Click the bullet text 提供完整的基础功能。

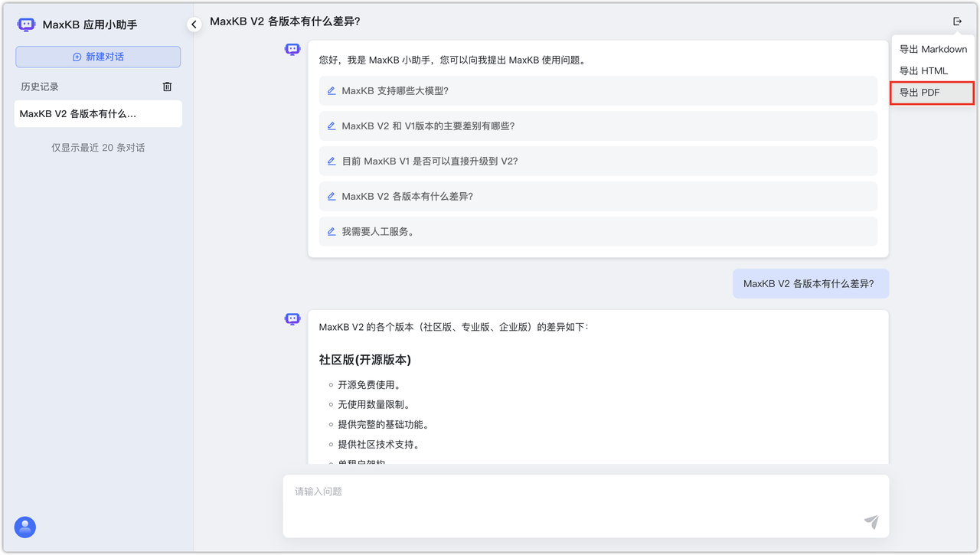pos(384,424)
